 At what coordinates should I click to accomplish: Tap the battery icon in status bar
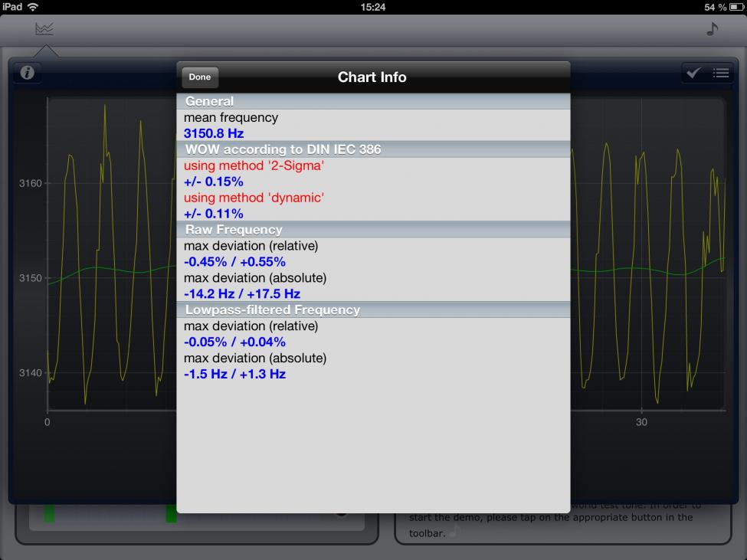click(x=736, y=7)
